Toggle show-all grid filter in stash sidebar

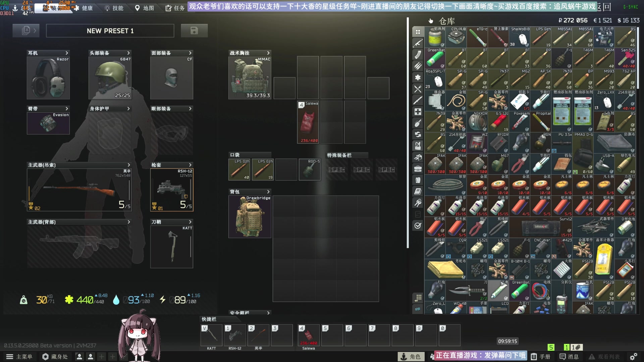point(418,32)
